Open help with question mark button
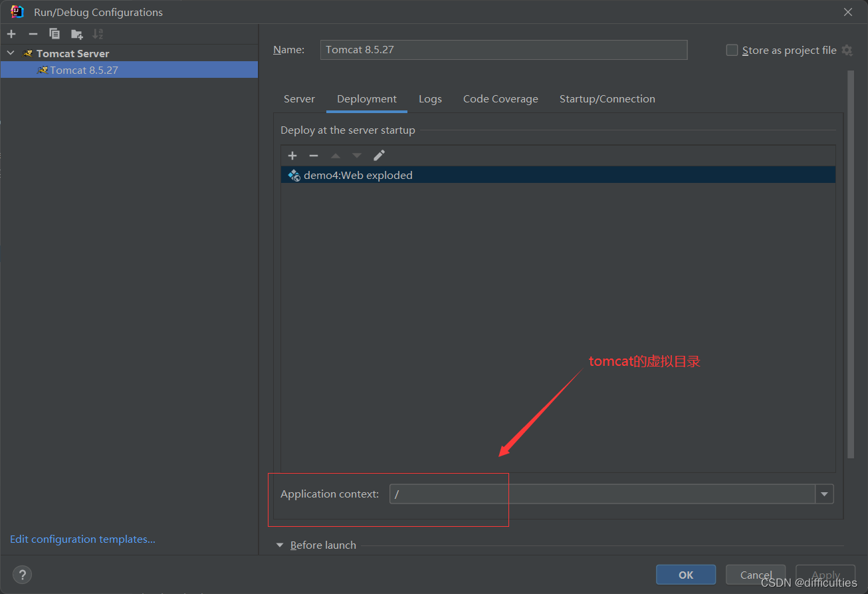The image size is (868, 594). (x=22, y=575)
